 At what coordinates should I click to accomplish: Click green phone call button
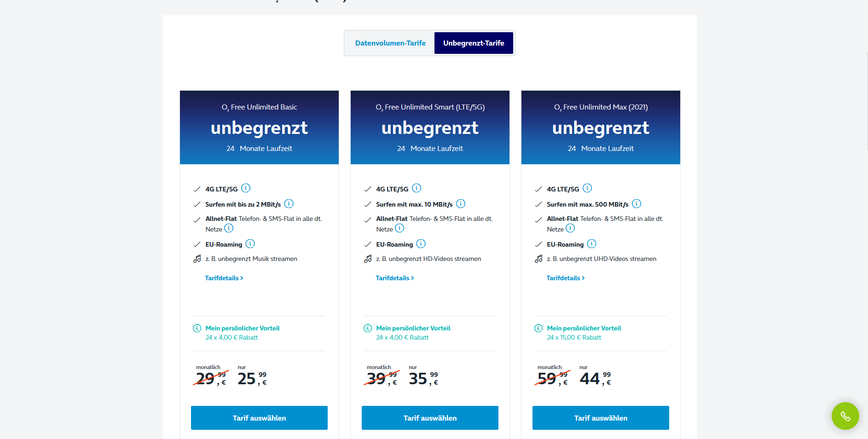(845, 416)
